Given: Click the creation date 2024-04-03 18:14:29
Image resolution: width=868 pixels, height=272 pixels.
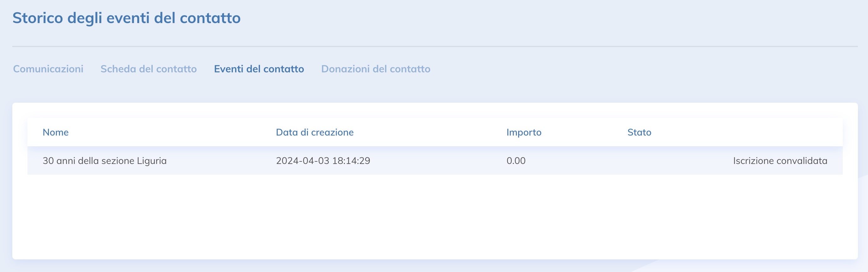Looking at the screenshot, I should (x=322, y=161).
